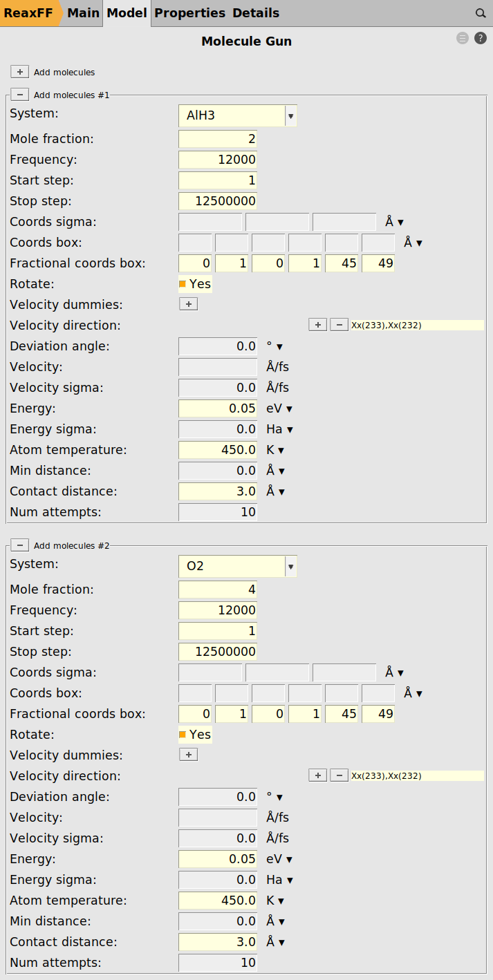The image size is (493, 980).
Task: Switch to the Properties tab
Action: pos(189,13)
